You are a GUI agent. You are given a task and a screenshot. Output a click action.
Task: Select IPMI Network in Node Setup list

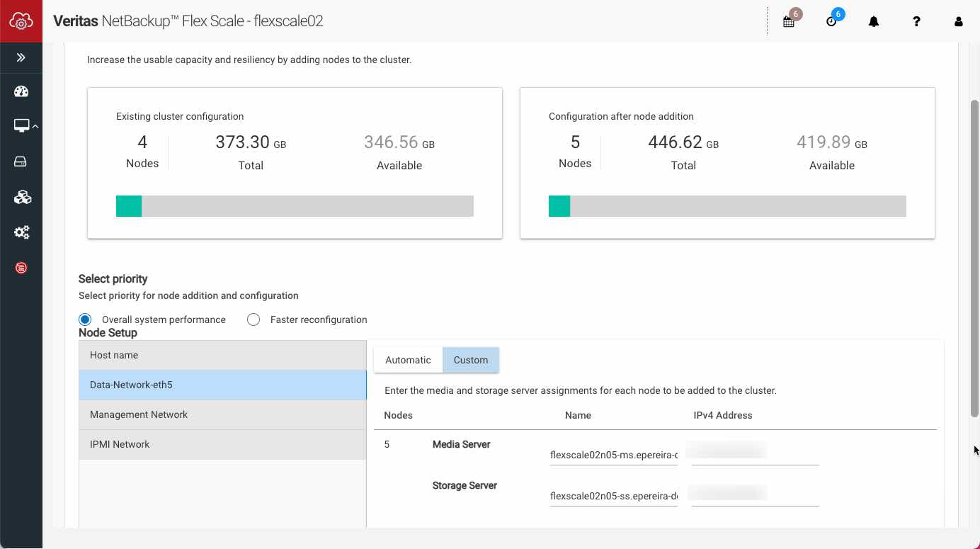pos(222,444)
